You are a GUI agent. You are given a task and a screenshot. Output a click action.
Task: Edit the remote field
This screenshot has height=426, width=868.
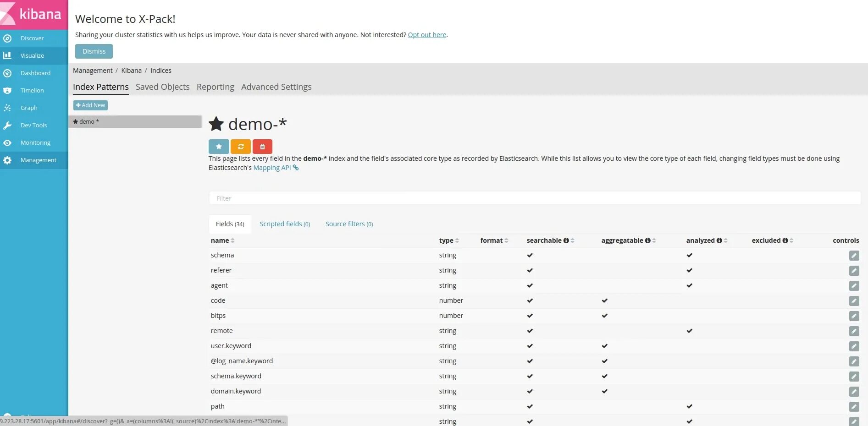tap(854, 331)
